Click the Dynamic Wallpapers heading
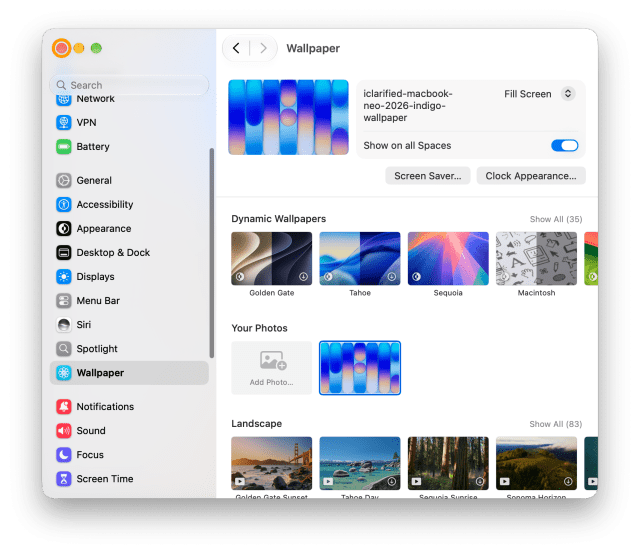The image size is (640, 554). coord(278,219)
